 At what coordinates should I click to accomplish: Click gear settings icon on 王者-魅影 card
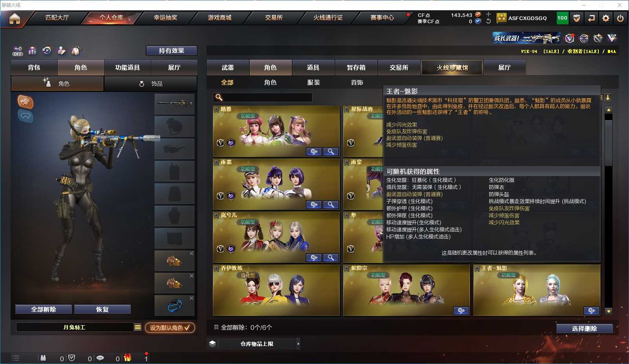click(x=591, y=311)
